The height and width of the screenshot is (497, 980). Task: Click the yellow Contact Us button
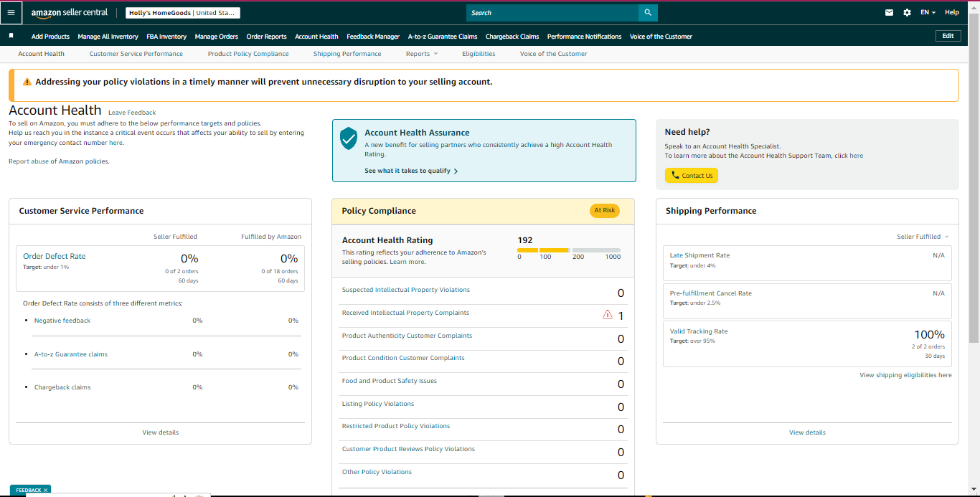pos(692,176)
